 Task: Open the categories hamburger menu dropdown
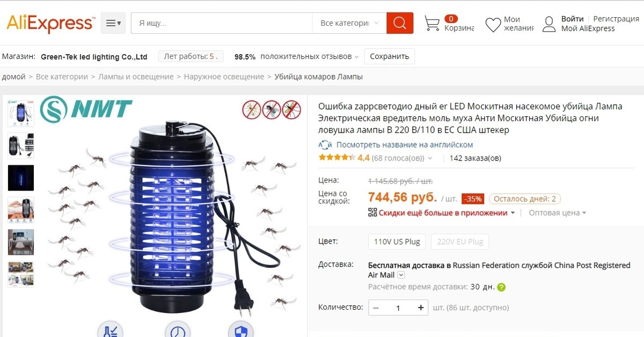(113, 23)
